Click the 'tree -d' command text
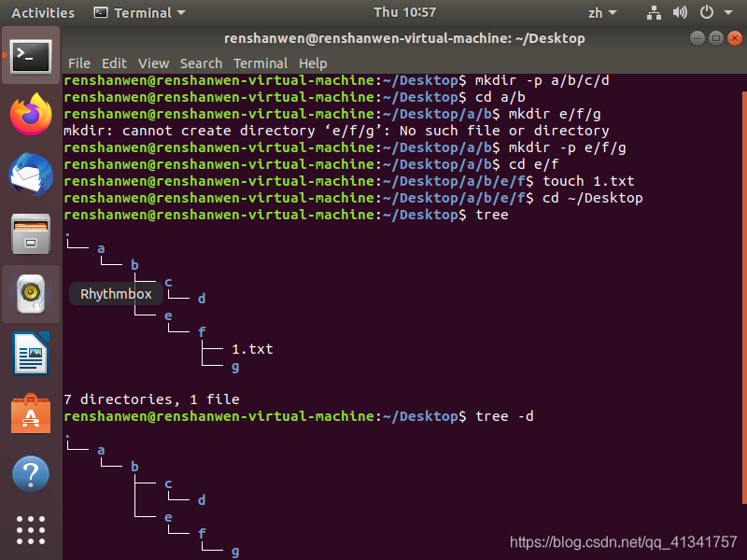 coord(504,416)
